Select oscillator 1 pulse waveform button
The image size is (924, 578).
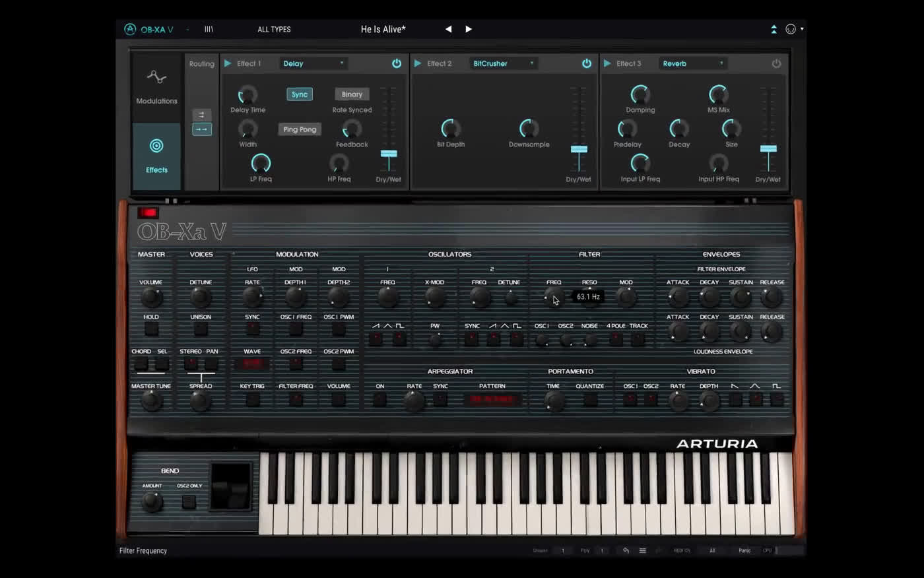pyautogui.click(x=399, y=338)
